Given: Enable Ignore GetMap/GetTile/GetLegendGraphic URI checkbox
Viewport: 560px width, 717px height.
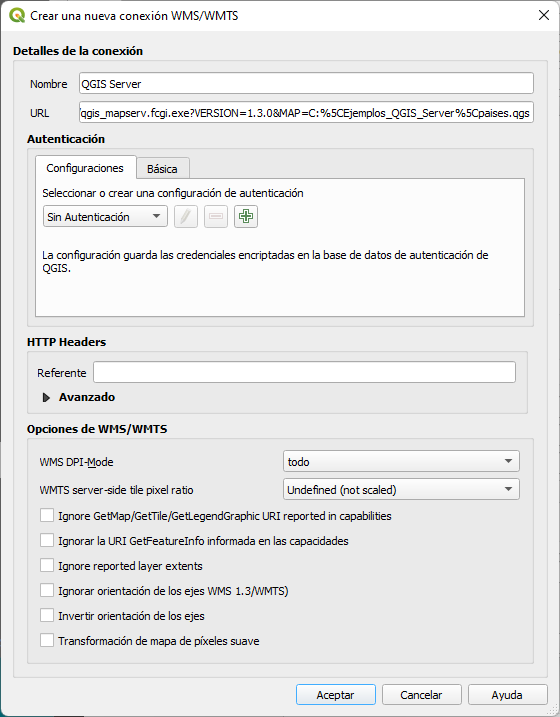Looking at the screenshot, I should [x=47, y=516].
